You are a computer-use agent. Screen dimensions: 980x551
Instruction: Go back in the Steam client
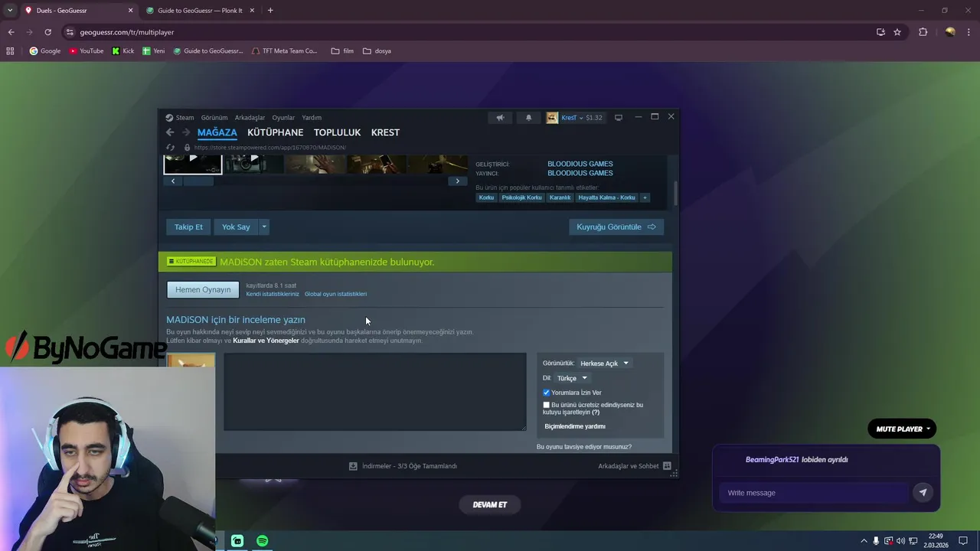coord(170,132)
